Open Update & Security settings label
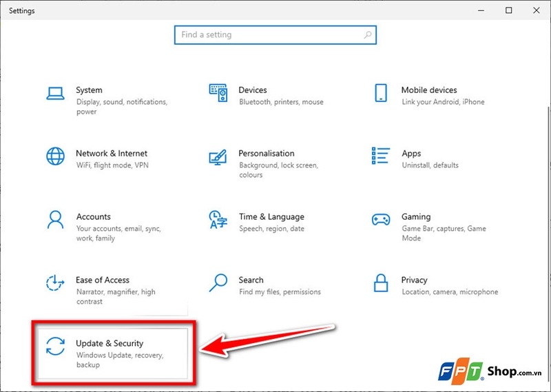This screenshot has width=551, height=392. tap(110, 343)
